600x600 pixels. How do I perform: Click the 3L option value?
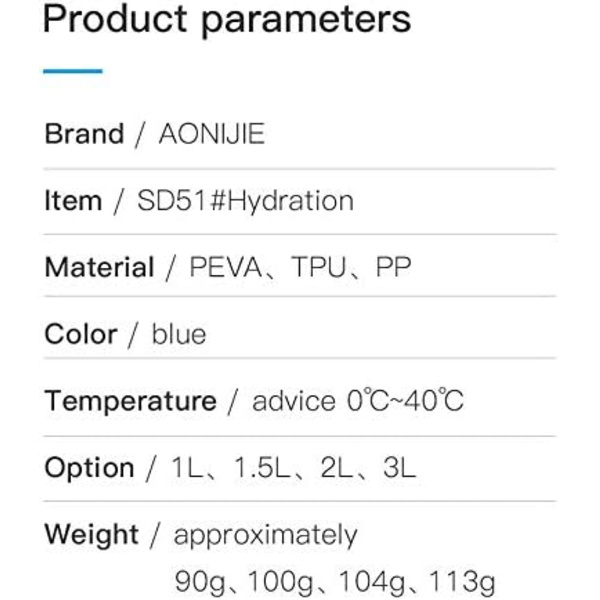(x=399, y=468)
